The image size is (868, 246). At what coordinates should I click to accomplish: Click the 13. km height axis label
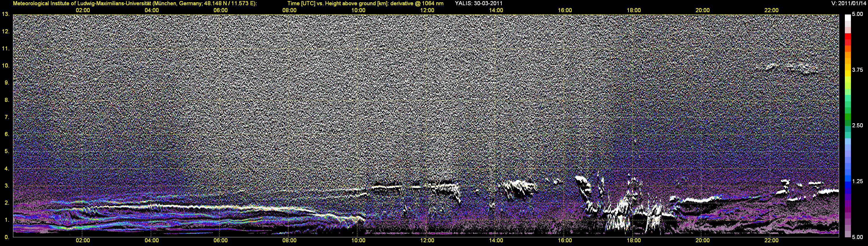(x=5, y=14)
